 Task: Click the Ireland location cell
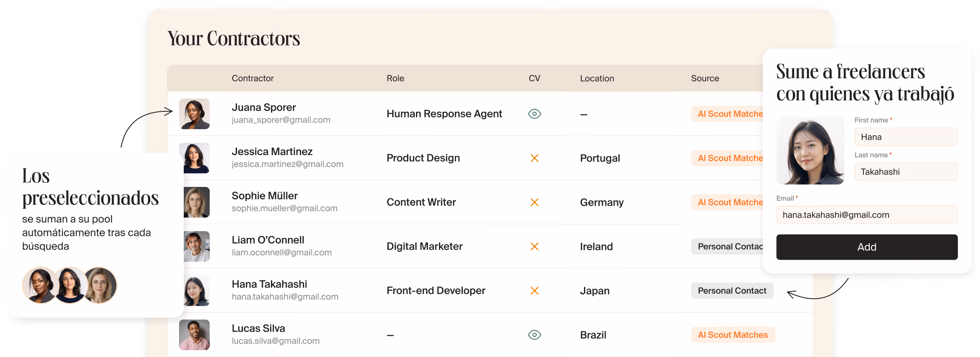(x=596, y=247)
